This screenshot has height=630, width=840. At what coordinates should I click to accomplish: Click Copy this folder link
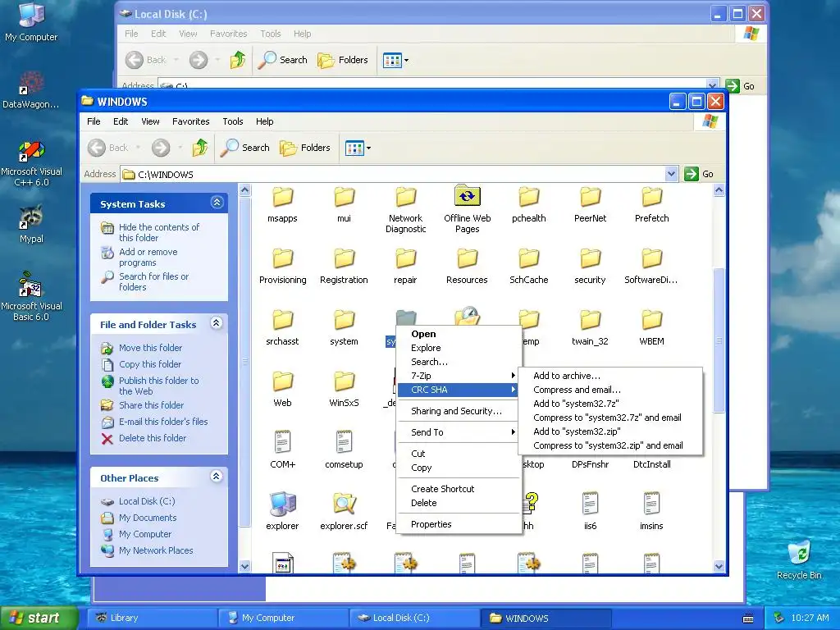[150, 364]
